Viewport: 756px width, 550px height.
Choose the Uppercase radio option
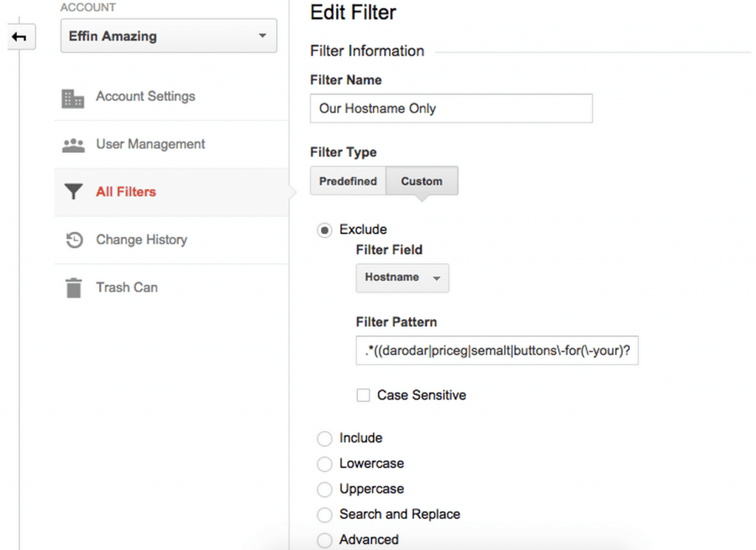click(325, 489)
